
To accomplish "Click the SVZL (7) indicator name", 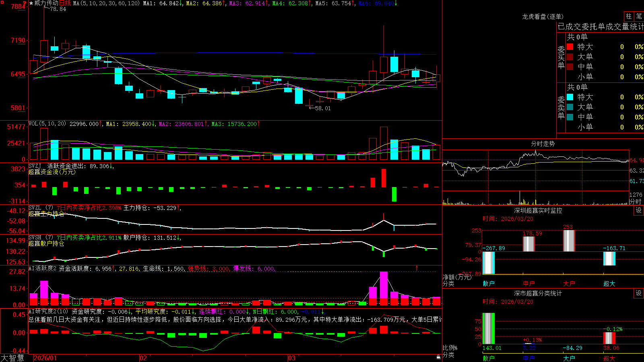I will pos(41,208).
